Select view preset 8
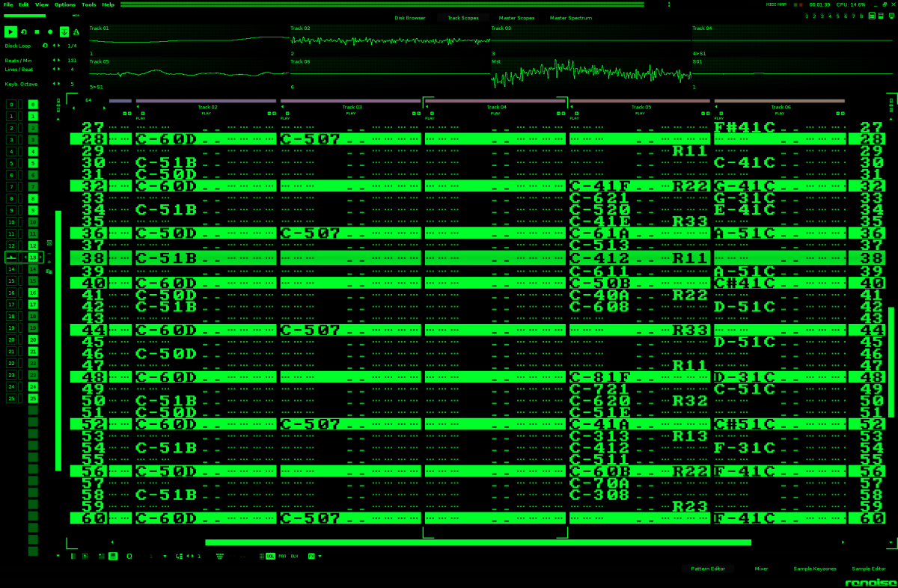 click(861, 16)
